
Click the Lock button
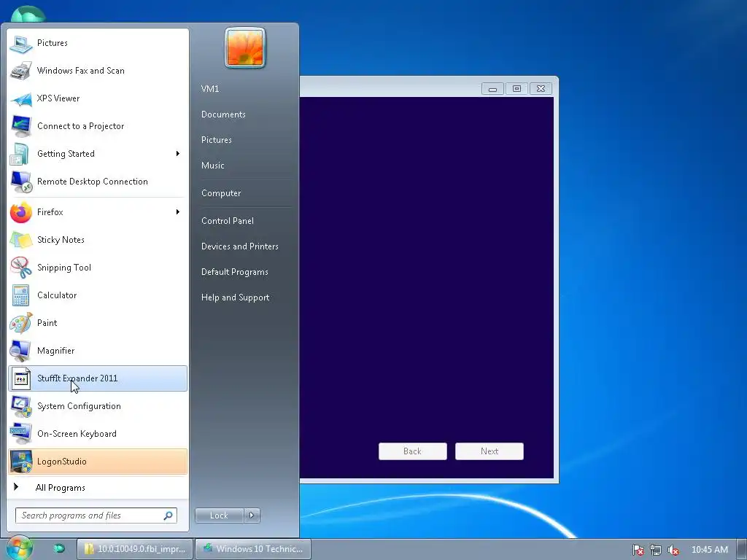tap(219, 516)
